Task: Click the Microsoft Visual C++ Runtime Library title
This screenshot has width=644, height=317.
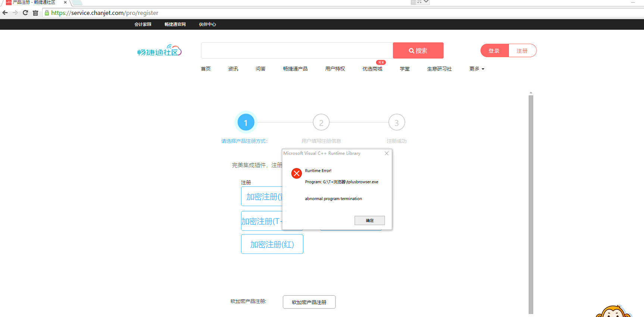Action: click(322, 153)
